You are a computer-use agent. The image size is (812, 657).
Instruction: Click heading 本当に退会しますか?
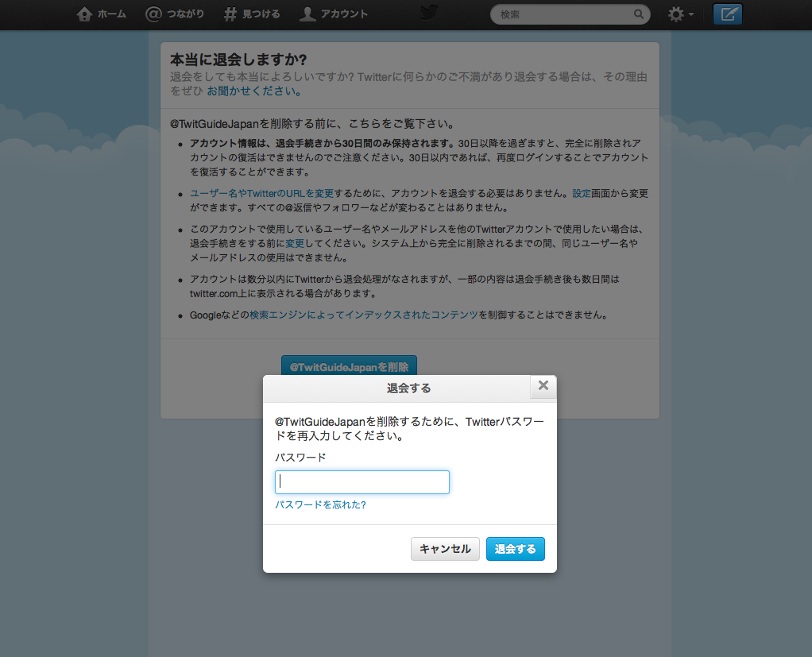[238, 60]
